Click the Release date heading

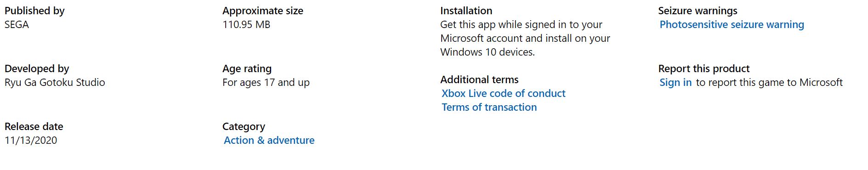[x=34, y=127]
